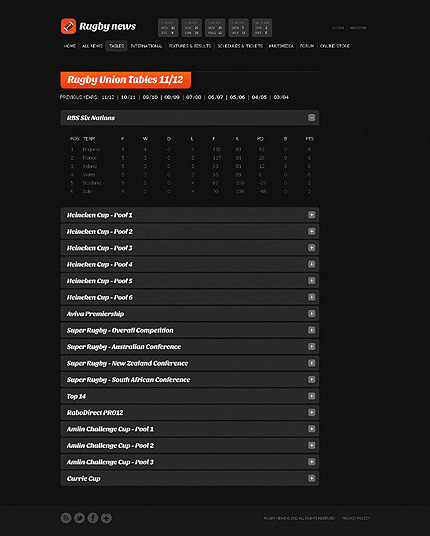Open the Online Store menu item

pos(335,46)
